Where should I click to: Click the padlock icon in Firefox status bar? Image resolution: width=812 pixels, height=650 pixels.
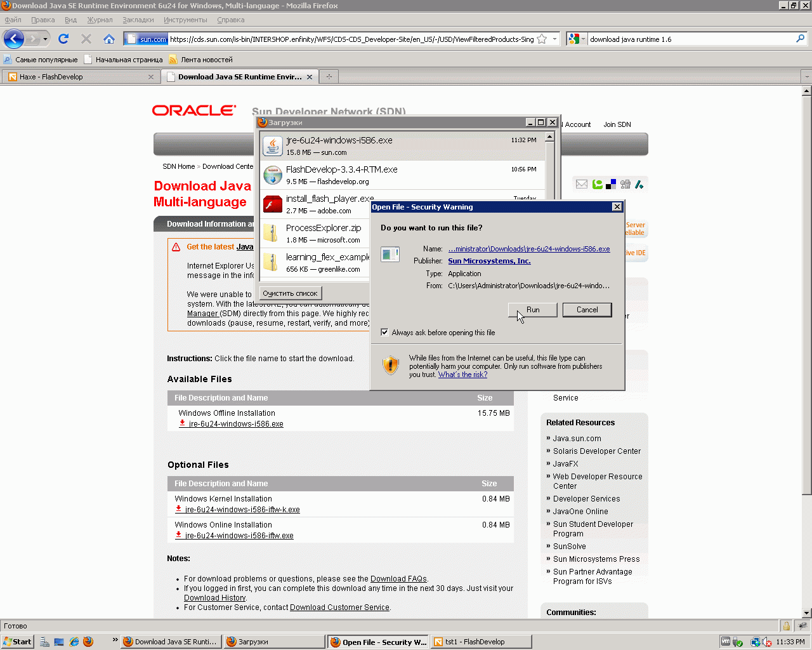tap(786, 626)
